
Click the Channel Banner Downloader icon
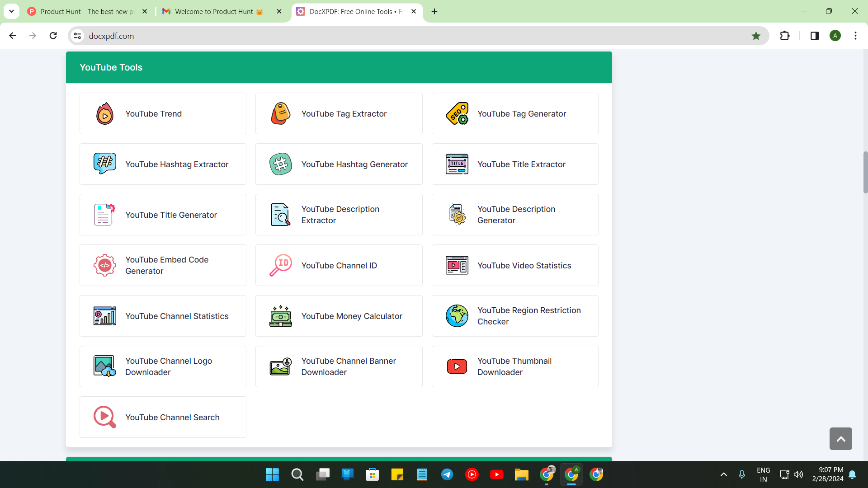pos(281,366)
